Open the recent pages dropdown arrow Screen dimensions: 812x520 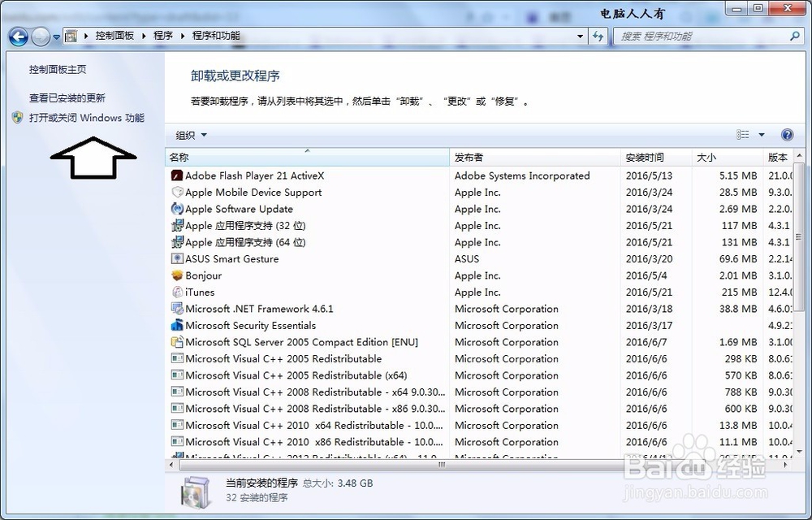point(57,37)
